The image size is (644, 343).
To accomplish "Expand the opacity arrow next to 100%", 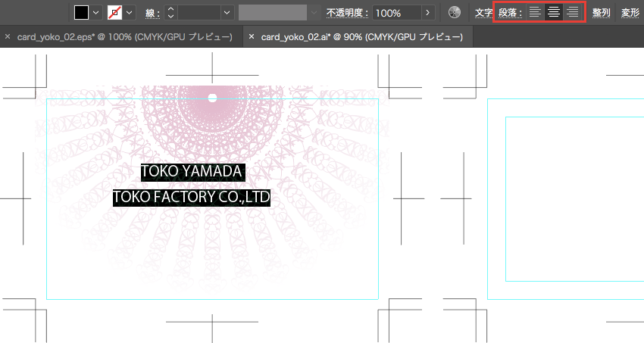I will pyautogui.click(x=429, y=13).
